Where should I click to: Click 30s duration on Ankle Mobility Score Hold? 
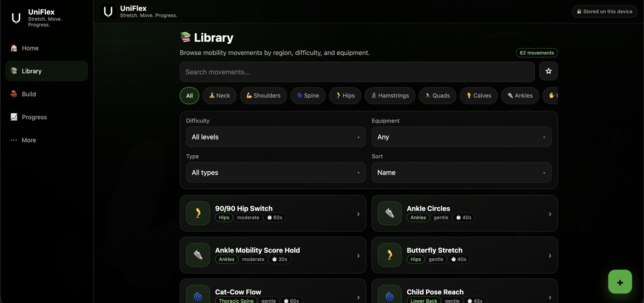point(280,259)
